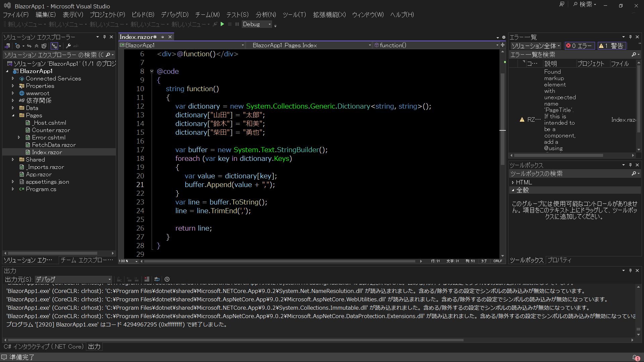Toggle word wrap in the output window
The height and width of the screenshot is (362, 644).
[x=157, y=279]
